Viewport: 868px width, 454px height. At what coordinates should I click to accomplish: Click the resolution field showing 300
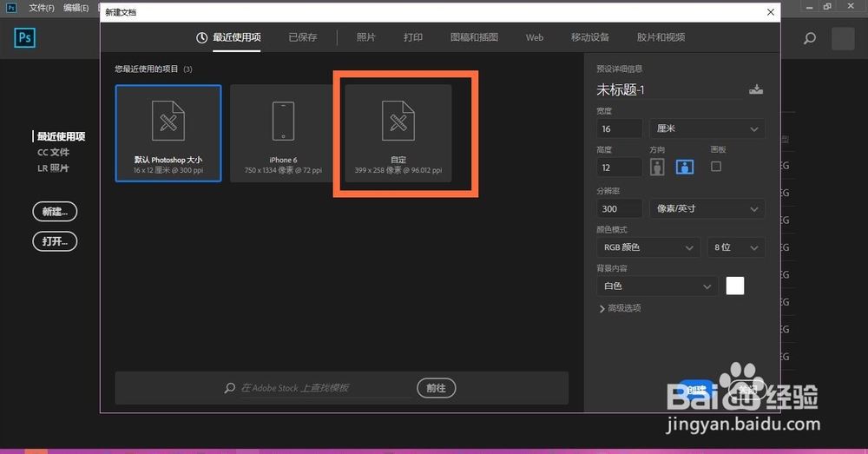[620, 208]
